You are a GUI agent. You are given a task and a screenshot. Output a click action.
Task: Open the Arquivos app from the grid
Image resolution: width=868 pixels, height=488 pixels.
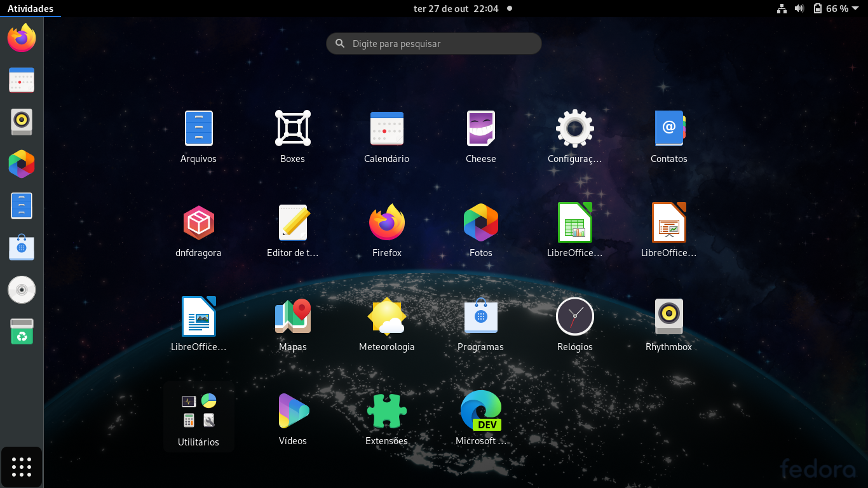tap(198, 128)
